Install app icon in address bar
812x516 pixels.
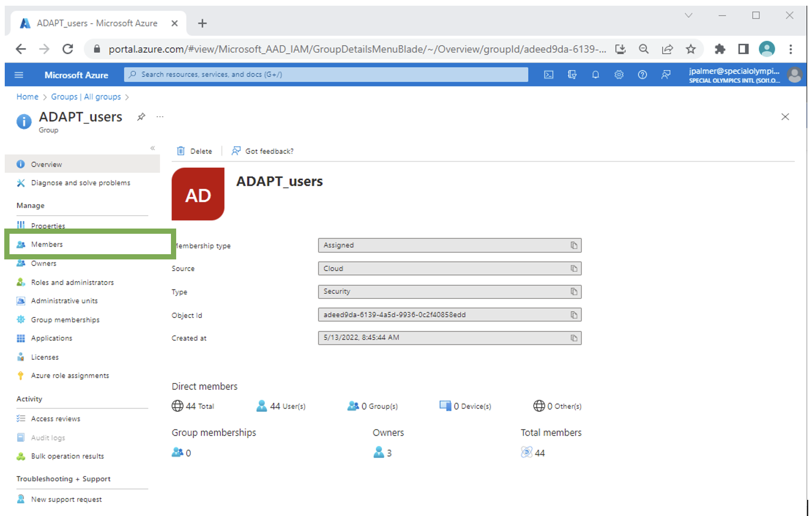point(620,49)
